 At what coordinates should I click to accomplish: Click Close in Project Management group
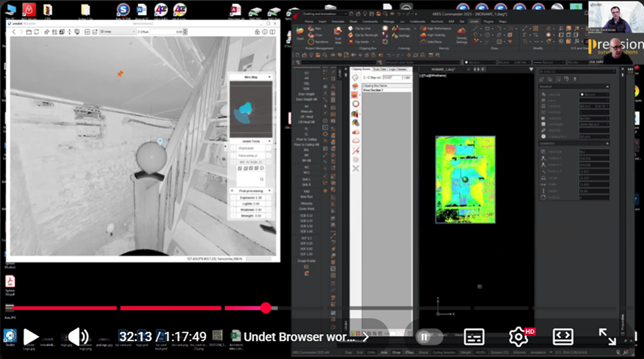click(x=315, y=35)
